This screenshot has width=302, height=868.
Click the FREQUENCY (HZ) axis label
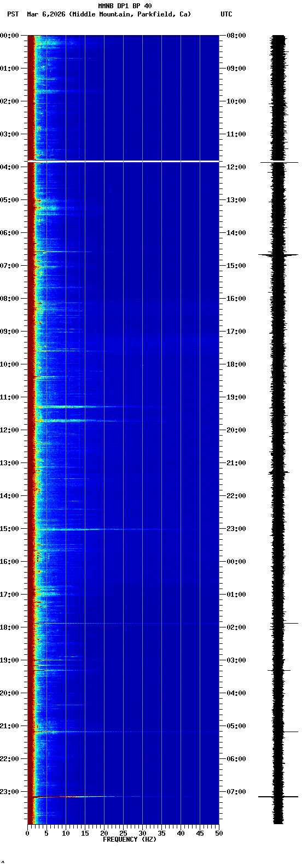(130, 840)
